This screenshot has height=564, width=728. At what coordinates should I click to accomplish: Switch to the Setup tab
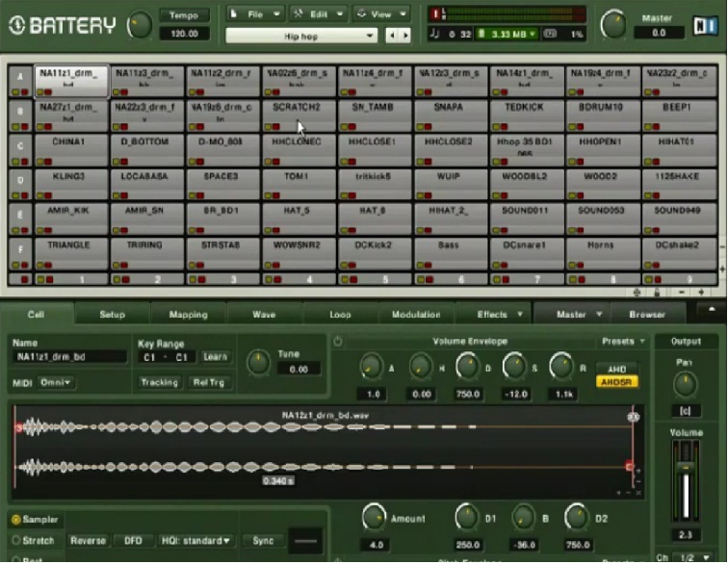click(113, 315)
